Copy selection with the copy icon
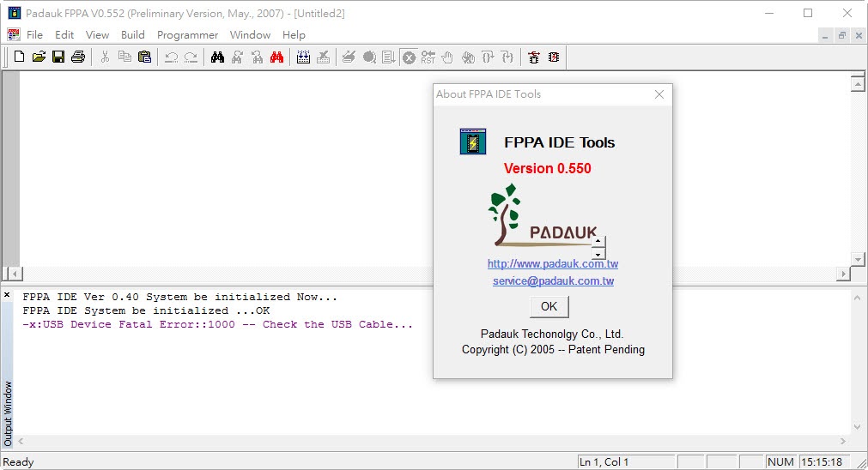This screenshot has width=868, height=470. tap(124, 57)
